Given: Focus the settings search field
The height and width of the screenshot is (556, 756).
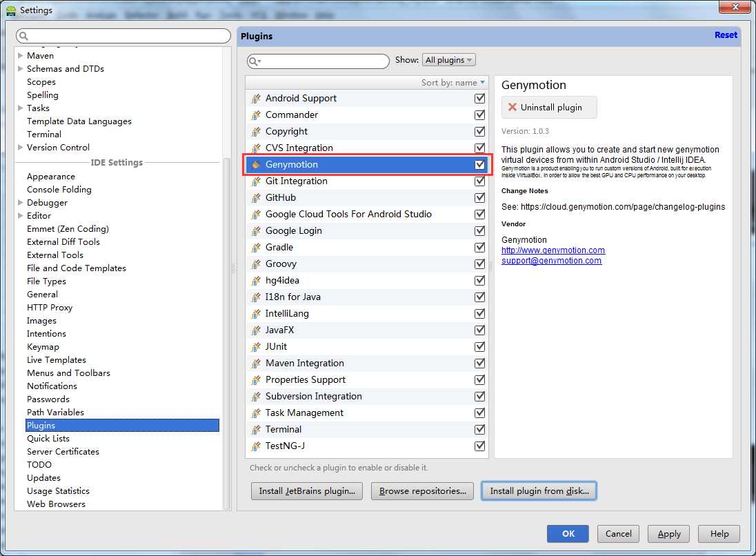Looking at the screenshot, I should 123,36.
